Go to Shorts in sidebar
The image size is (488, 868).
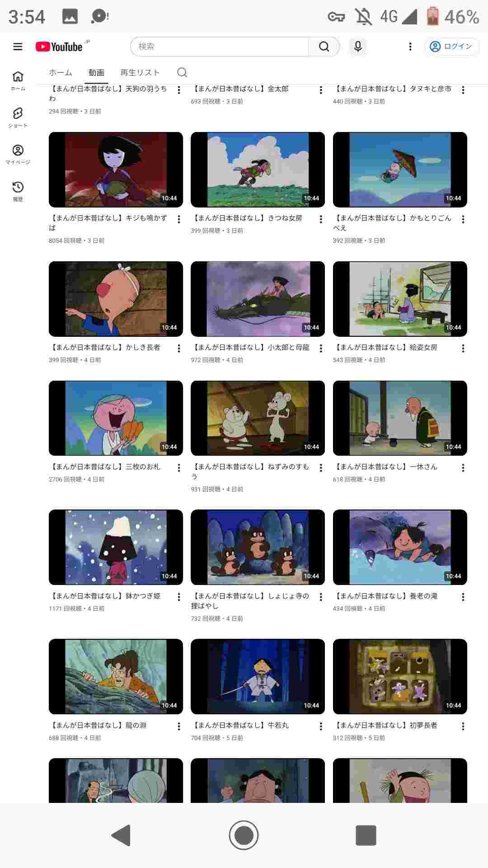pyautogui.click(x=18, y=118)
